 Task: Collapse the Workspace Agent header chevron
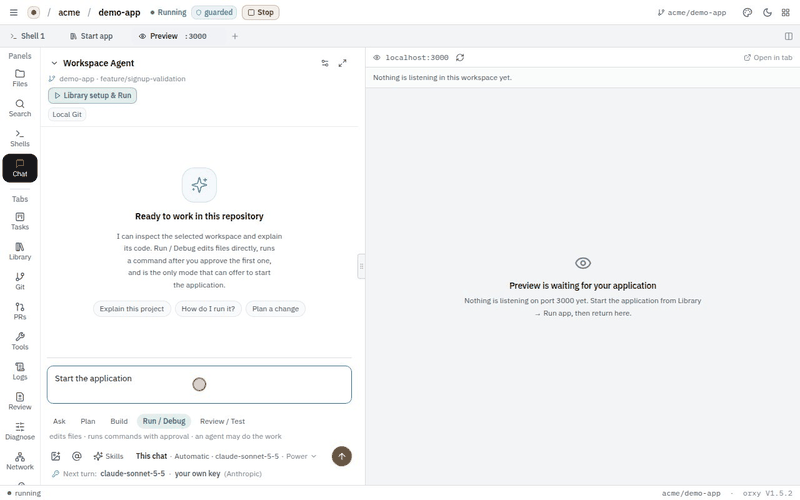pos(54,63)
